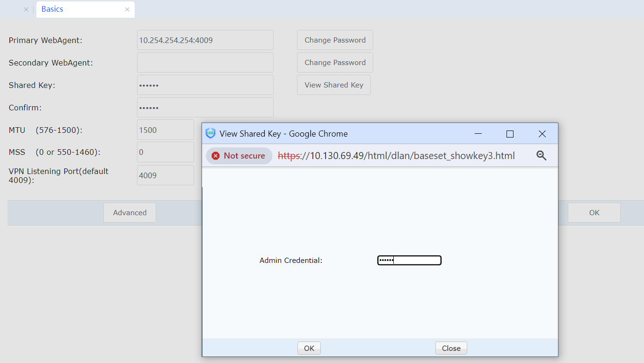644x363 pixels.
Task: Click Change Password for Primary WebAgent
Action: click(x=335, y=40)
